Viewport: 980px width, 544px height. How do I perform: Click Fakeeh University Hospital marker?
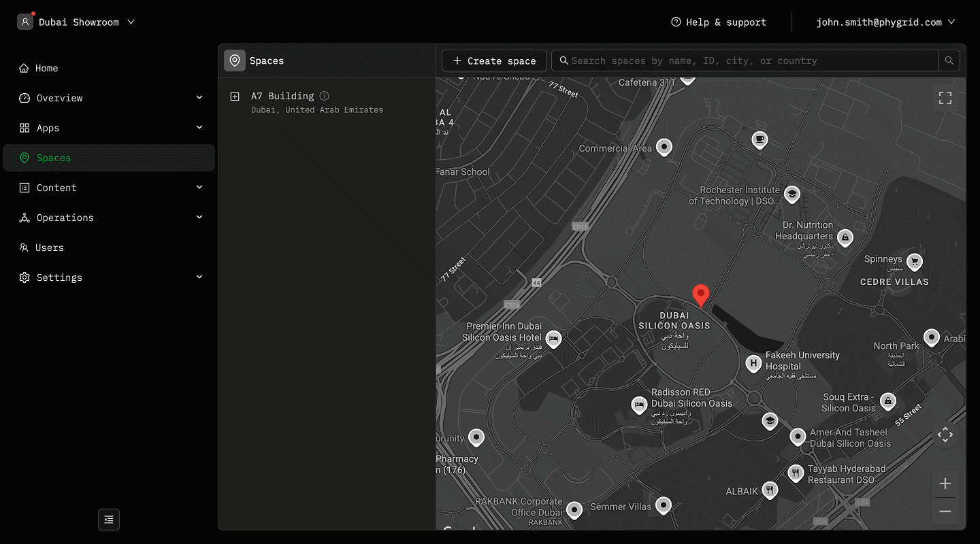(753, 363)
